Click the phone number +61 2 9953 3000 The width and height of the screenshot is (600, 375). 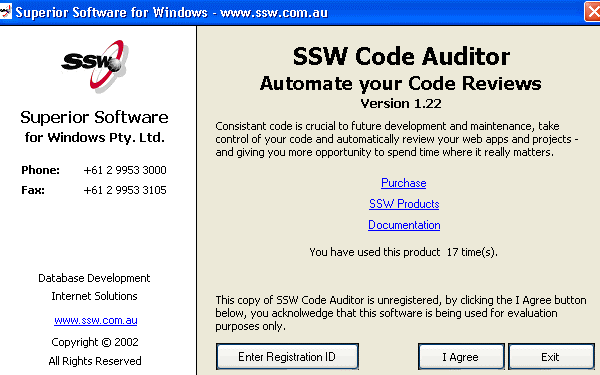click(x=125, y=170)
